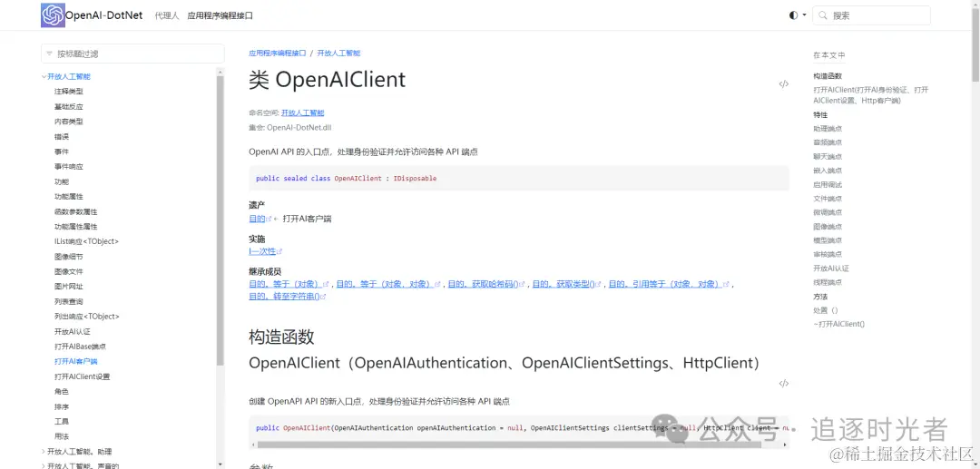Screen dimensions: 980x469
Task: Open 应用程序编程接口 in the top navigation bar
Action: [220, 15]
